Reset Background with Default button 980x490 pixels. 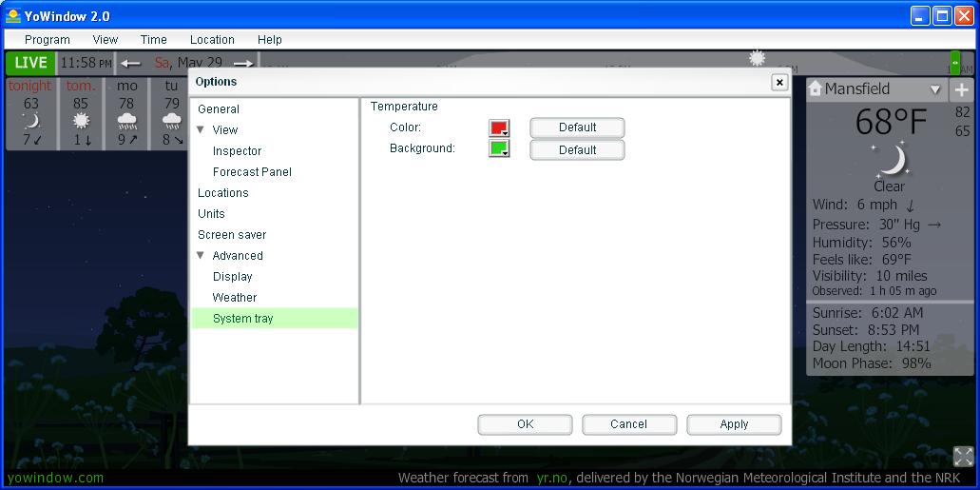pos(577,150)
